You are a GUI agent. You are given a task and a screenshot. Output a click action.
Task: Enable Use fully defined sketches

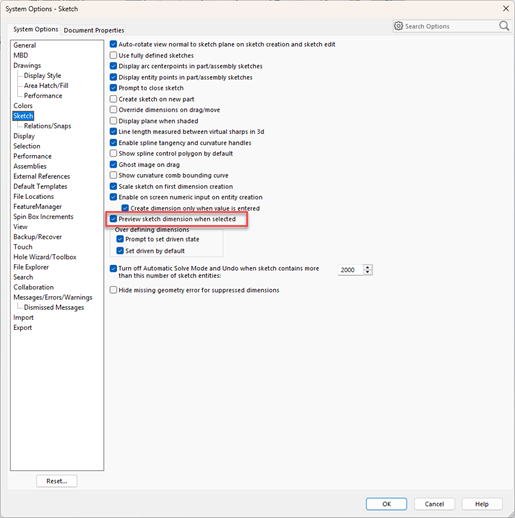click(113, 55)
